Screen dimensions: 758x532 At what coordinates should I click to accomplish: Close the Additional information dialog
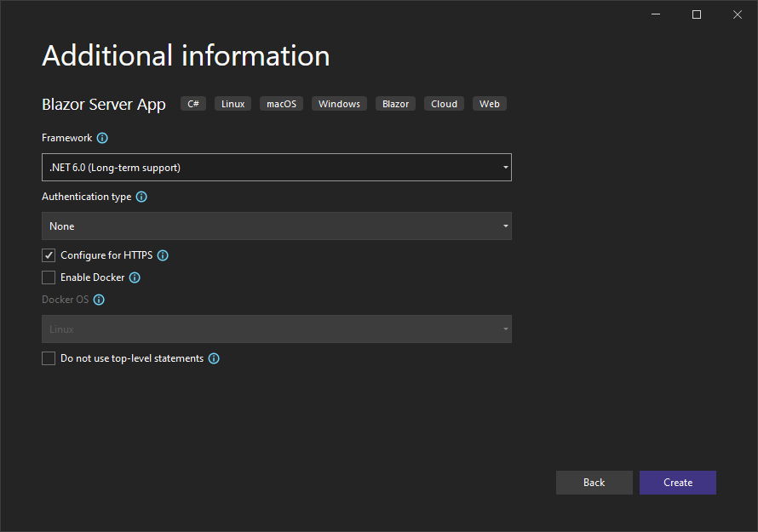click(738, 15)
